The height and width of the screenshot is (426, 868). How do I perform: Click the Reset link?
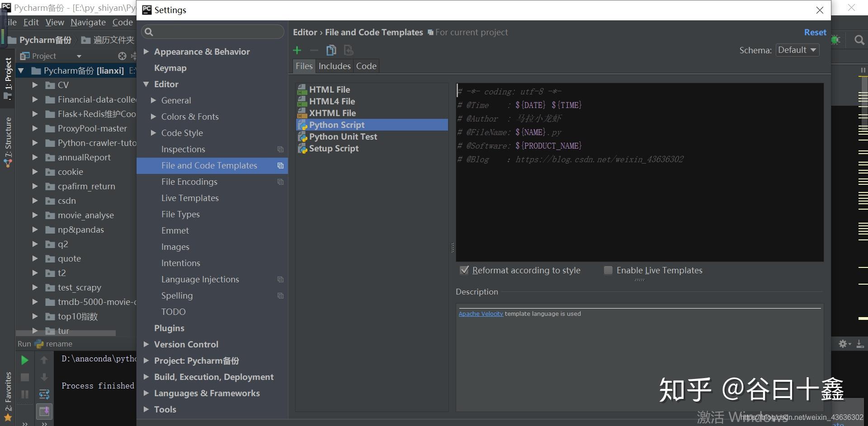pyautogui.click(x=815, y=33)
